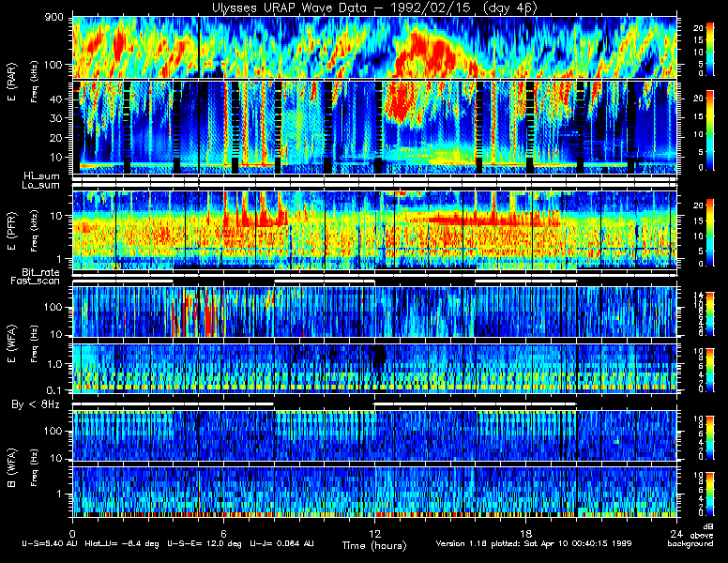728x563 pixels.
Task: Select the E (PFR) axis label
Action: click(x=11, y=231)
